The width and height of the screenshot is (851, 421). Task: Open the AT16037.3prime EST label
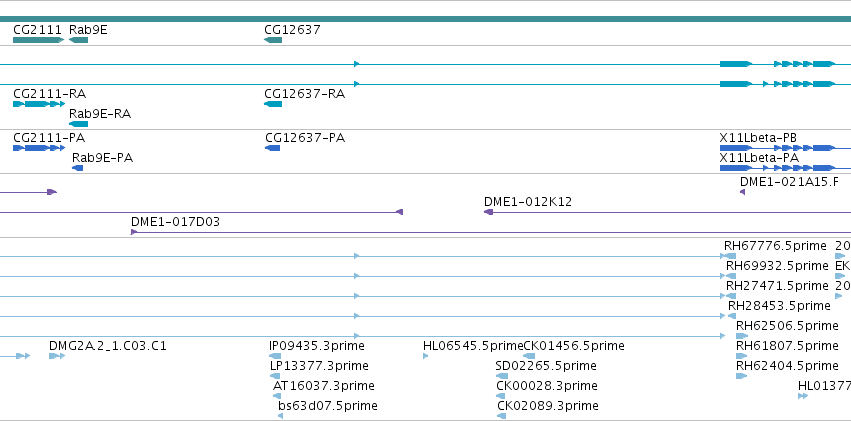point(323,386)
